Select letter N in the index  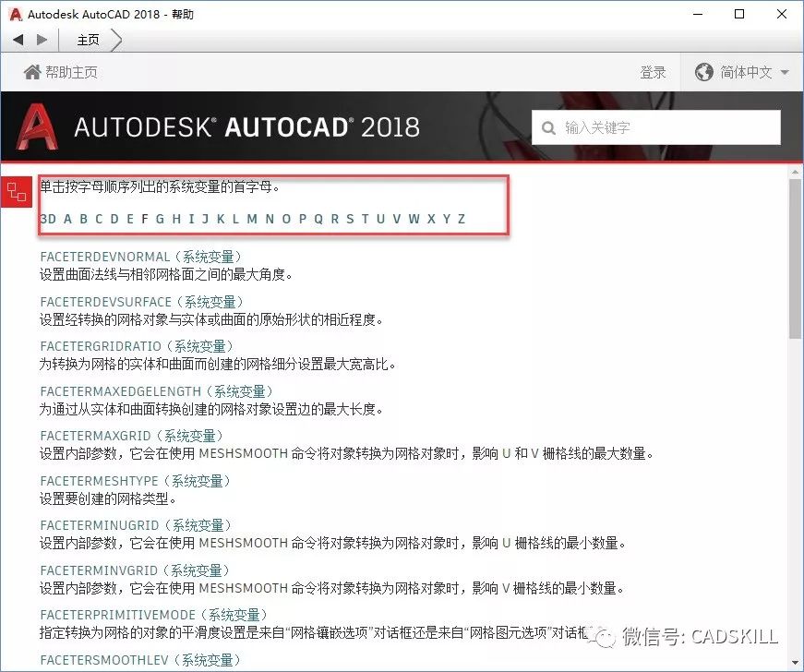pyautogui.click(x=270, y=219)
